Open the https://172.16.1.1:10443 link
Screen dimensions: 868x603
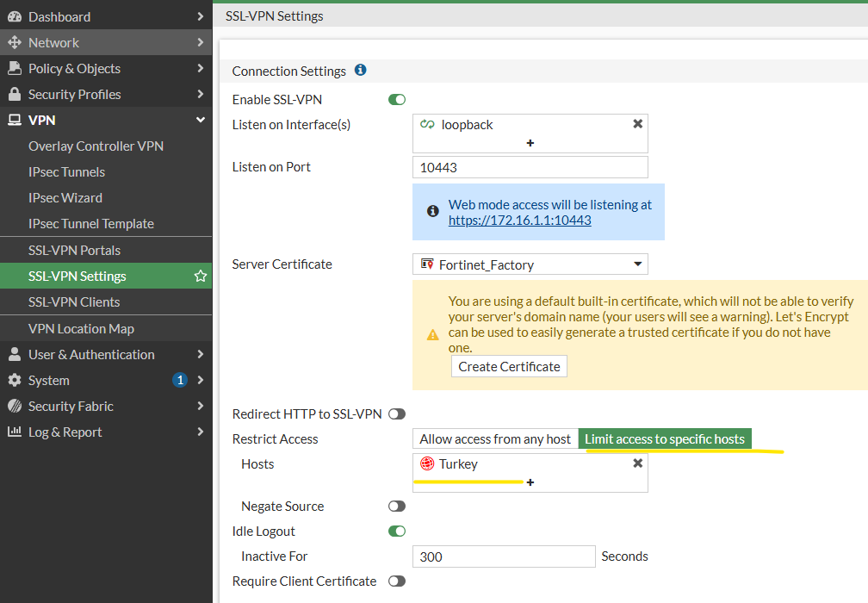point(520,221)
